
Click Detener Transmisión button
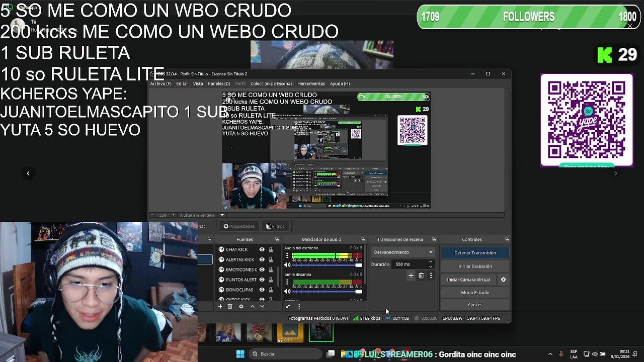point(475,253)
